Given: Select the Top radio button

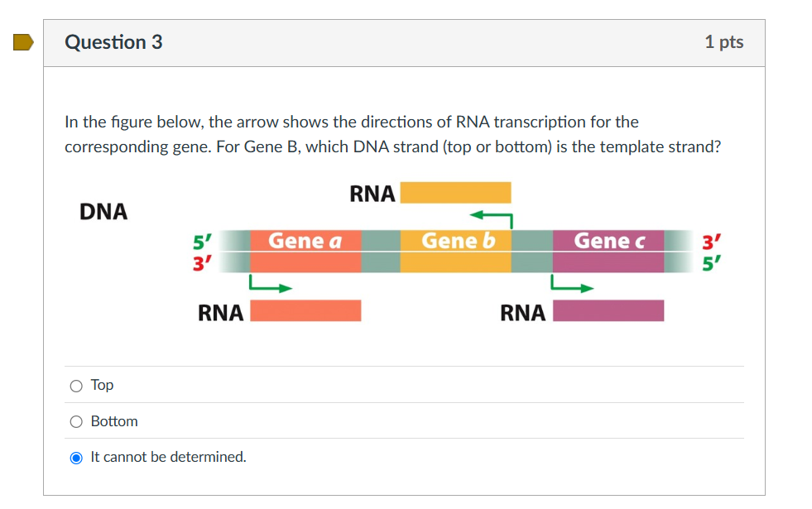Looking at the screenshot, I should pyautogui.click(x=76, y=386).
